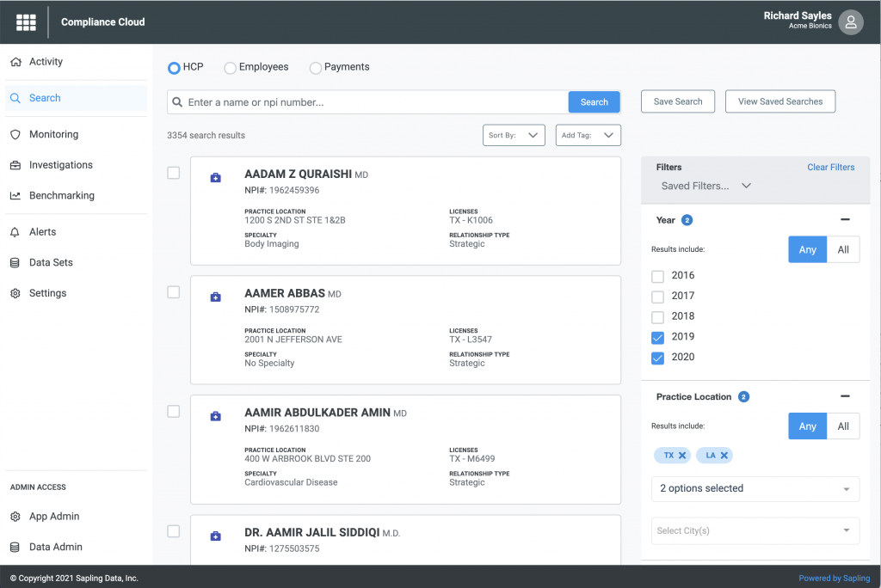The image size is (881, 588).
Task: Click Richard Sayles's profile avatar icon
Action: pyautogui.click(x=850, y=21)
